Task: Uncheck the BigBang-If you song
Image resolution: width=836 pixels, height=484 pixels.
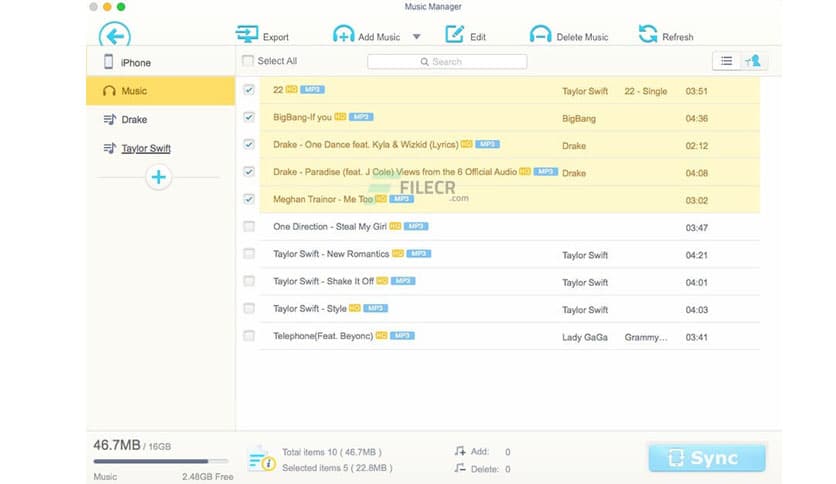Action: (249, 117)
